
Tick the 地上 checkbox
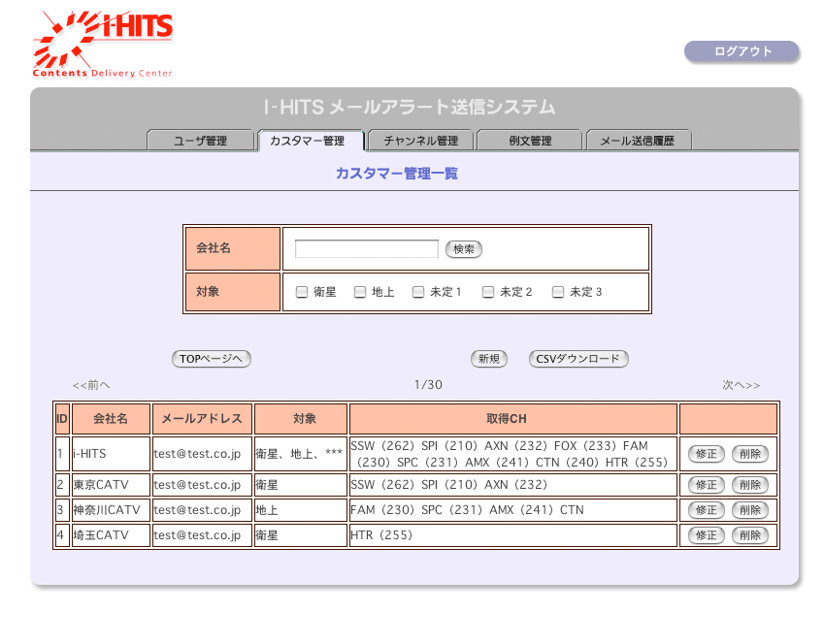click(x=360, y=292)
